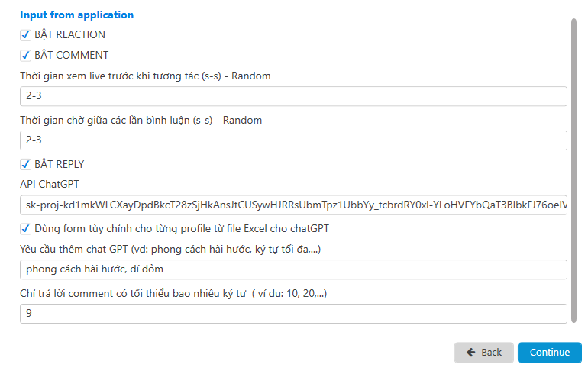
Task: Click the 'Thời gian xem live' label
Action: [x=145, y=76]
